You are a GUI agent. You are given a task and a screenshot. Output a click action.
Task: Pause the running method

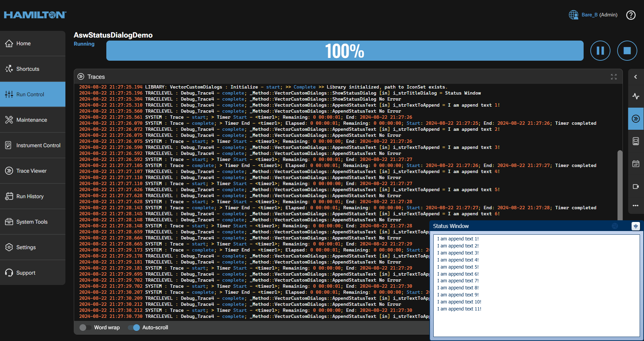click(x=600, y=51)
